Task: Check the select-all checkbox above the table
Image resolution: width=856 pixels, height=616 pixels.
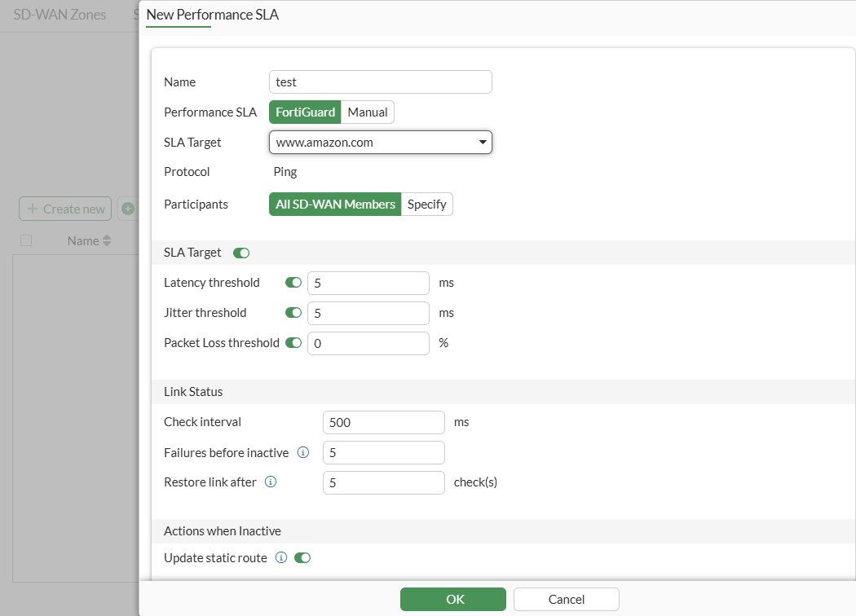Action: point(25,240)
